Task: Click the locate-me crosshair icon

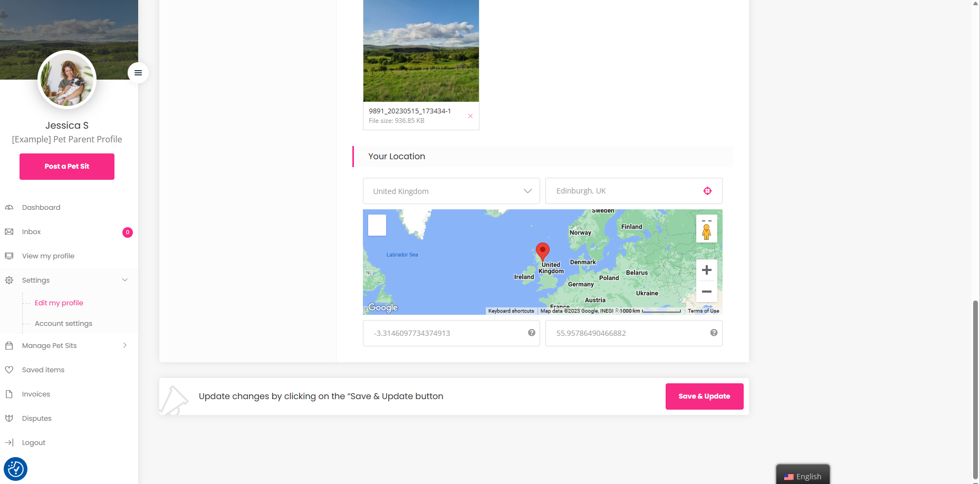Action: click(707, 191)
